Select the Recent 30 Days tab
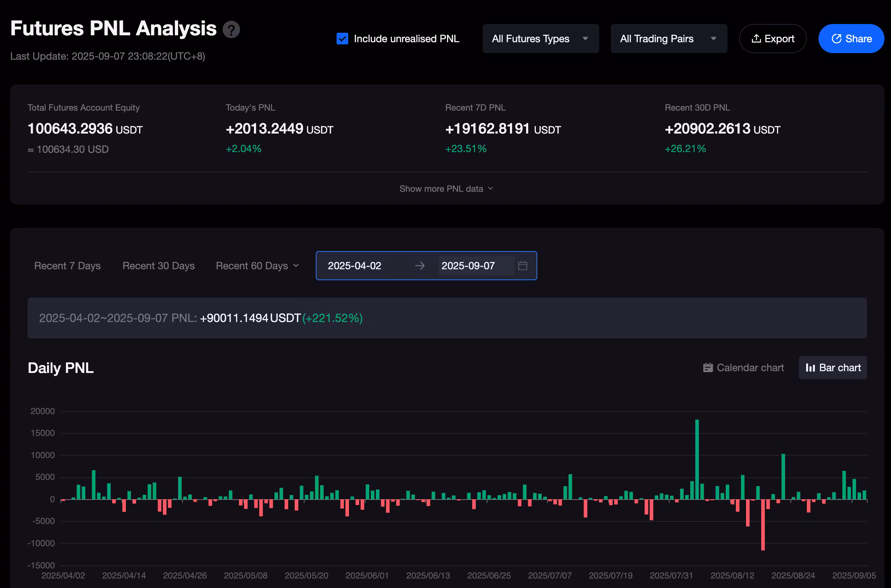The width and height of the screenshot is (891, 588). [x=158, y=266]
